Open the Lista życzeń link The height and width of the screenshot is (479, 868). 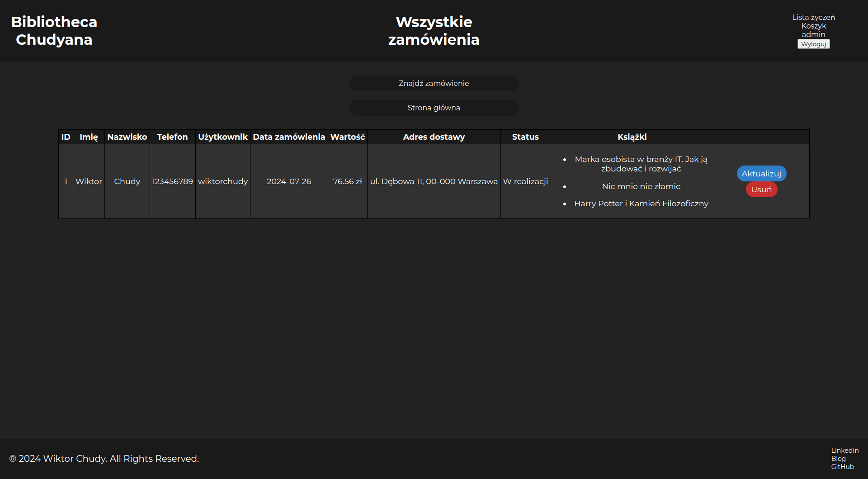[813, 17]
